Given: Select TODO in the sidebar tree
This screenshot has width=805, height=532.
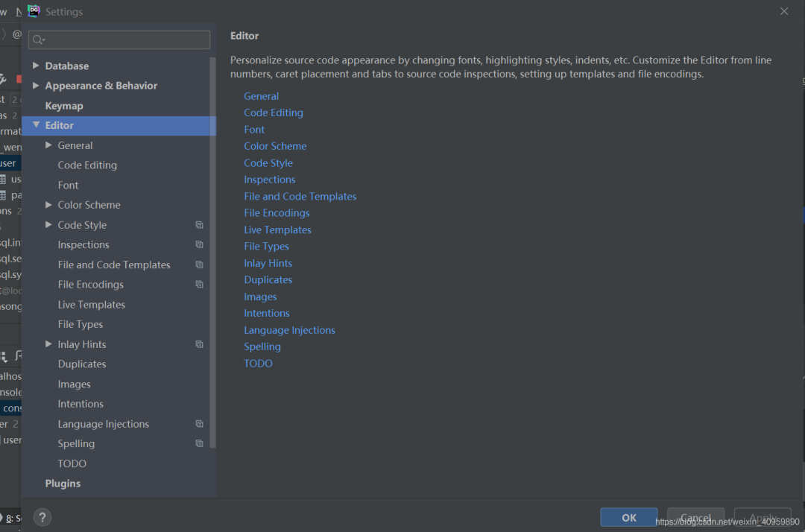Looking at the screenshot, I should pos(72,463).
